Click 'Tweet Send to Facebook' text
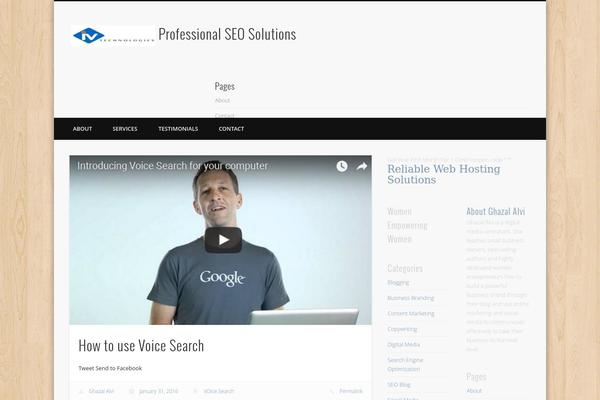This screenshot has width=600, height=400. click(x=110, y=368)
